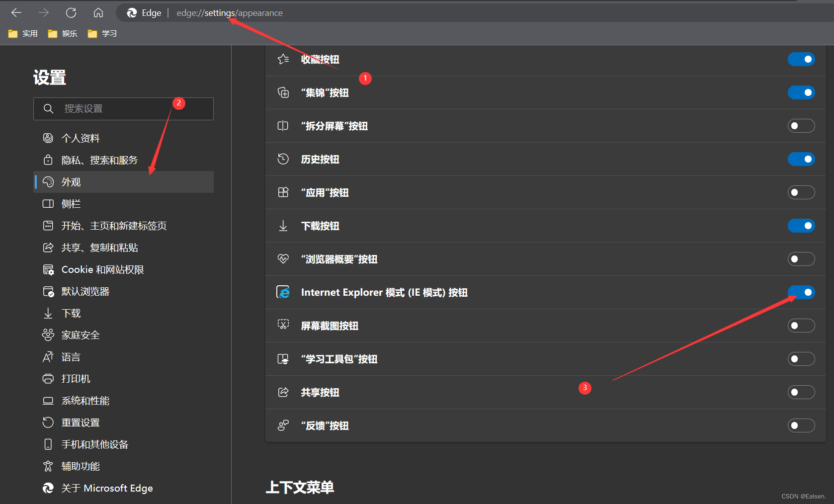Click the magnifier icon in search box
The image size is (834, 504).
coord(48,108)
